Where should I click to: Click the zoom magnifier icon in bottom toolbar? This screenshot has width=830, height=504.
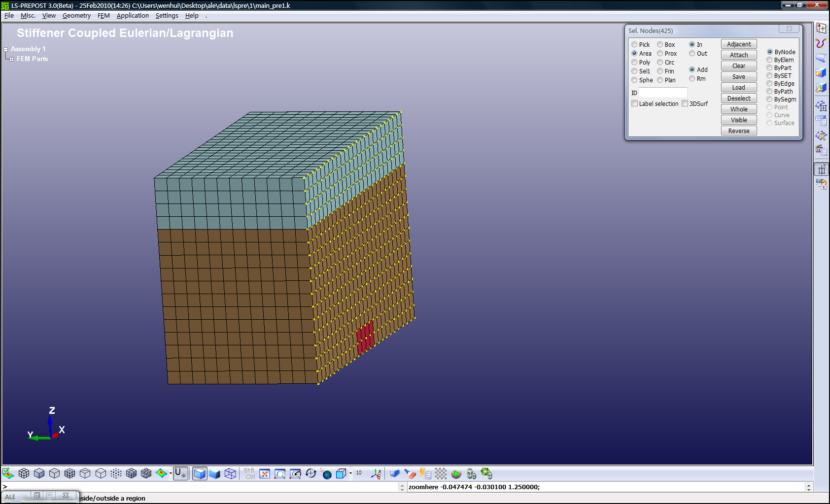tap(280, 474)
